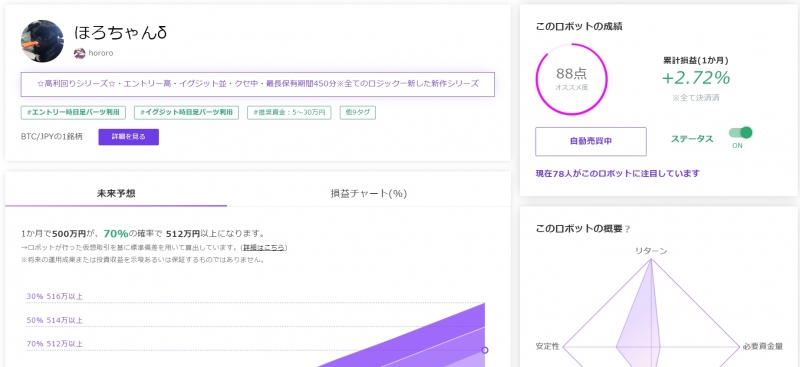The width and height of the screenshot is (800, 367).
Task: Select the 高利回りシリーズ description box
Action: click(x=258, y=84)
